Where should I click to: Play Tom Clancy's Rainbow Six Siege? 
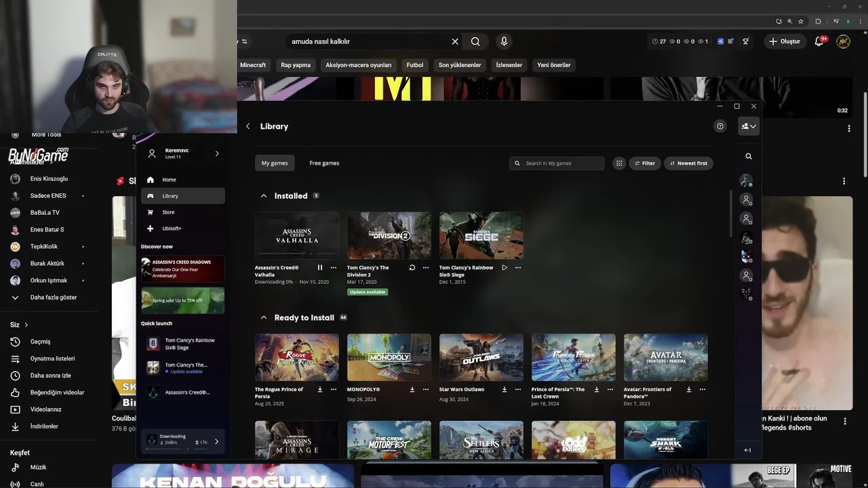[505, 268]
